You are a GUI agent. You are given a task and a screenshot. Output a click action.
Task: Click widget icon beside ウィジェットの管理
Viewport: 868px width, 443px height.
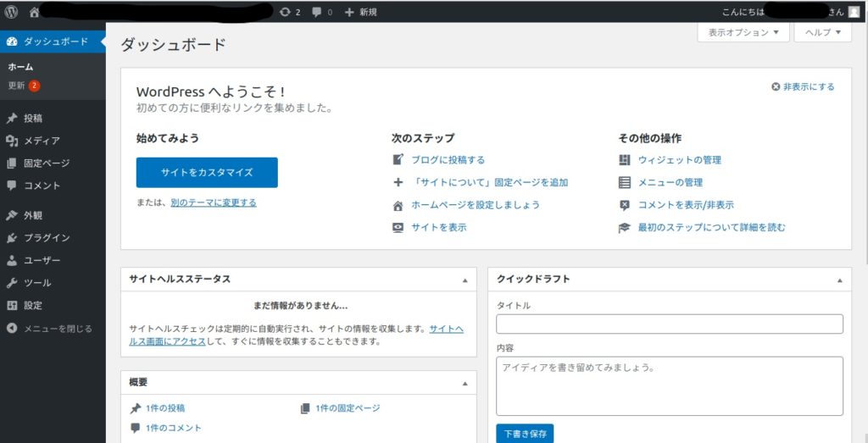[x=625, y=160]
